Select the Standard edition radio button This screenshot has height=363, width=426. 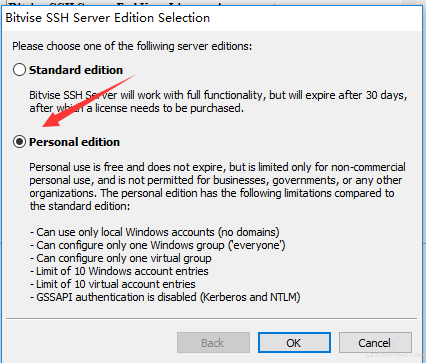19,70
